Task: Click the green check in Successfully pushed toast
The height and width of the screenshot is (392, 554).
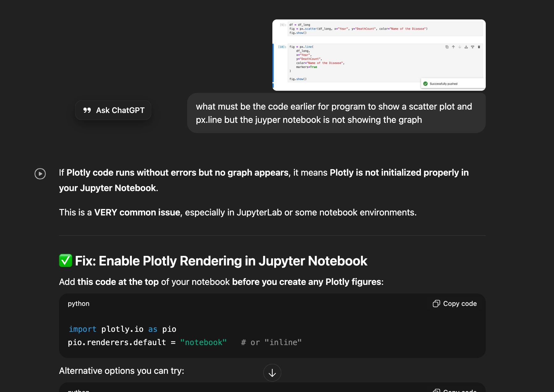Action: (426, 84)
